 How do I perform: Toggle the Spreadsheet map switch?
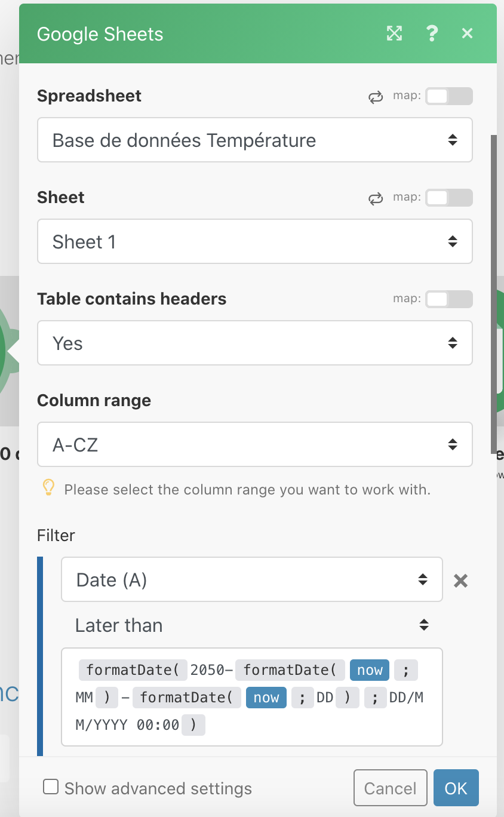point(448,96)
